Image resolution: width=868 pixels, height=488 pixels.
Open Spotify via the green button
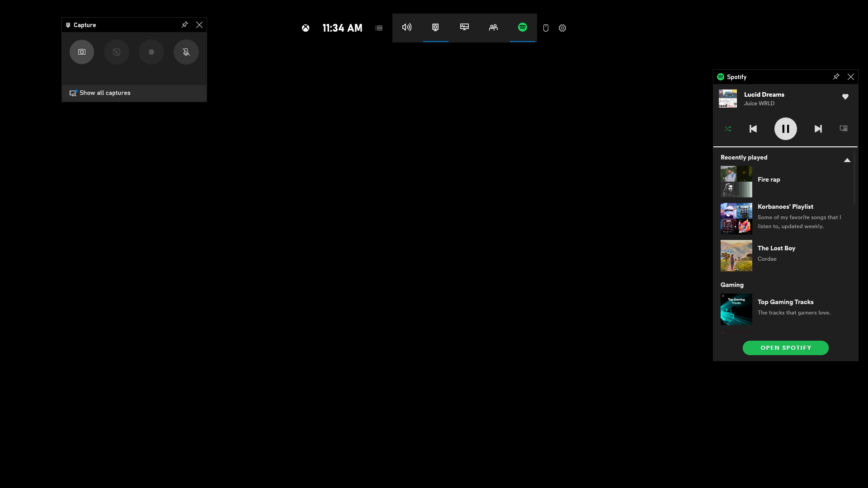point(786,347)
